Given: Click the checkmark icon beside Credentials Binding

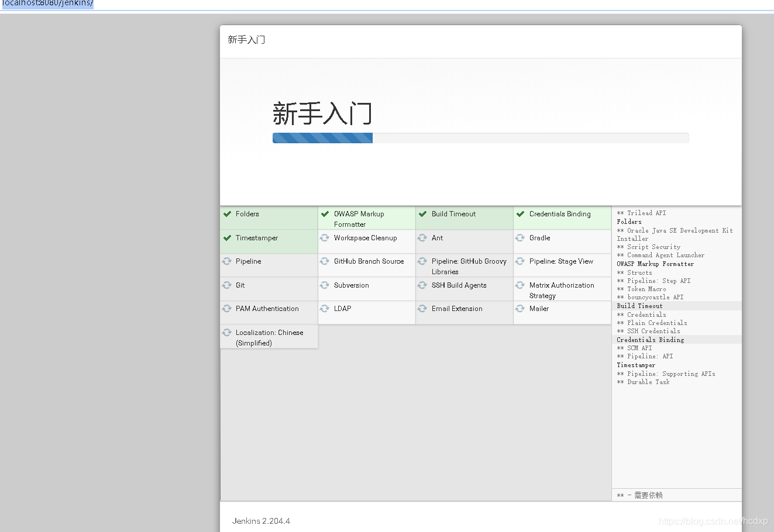Looking at the screenshot, I should pyautogui.click(x=520, y=214).
